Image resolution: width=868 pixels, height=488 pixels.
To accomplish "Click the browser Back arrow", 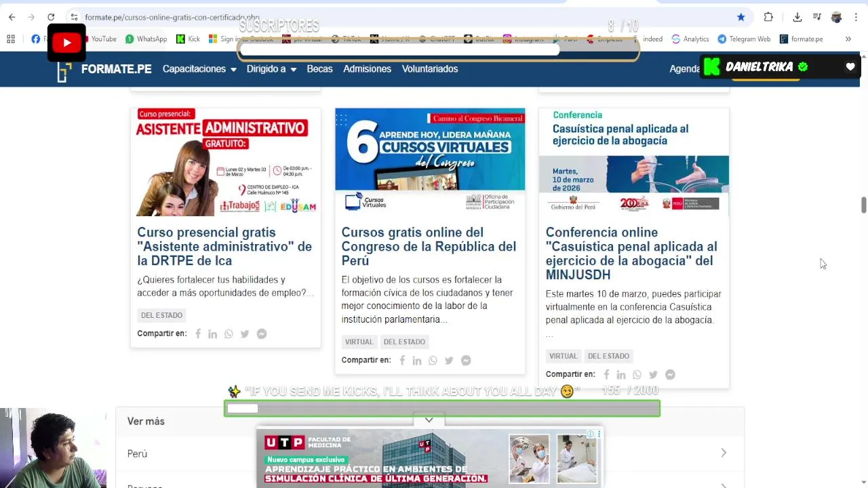I will click(12, 17).
